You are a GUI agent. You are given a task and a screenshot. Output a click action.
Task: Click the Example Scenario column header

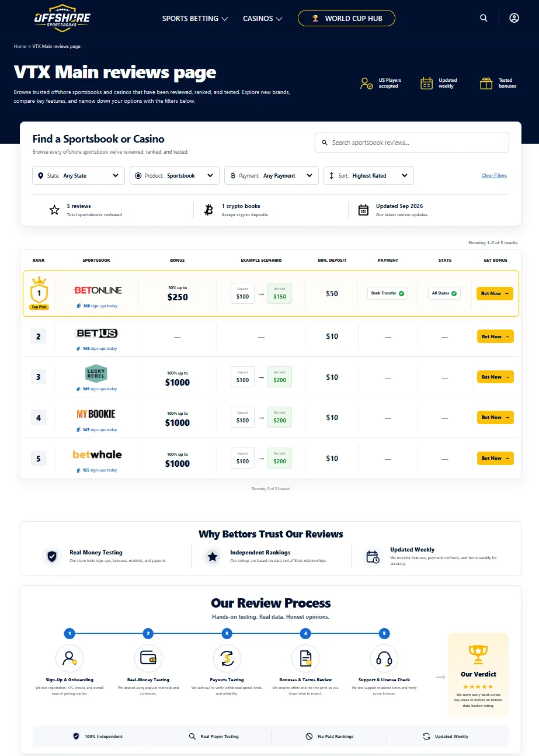tap(261, 260)
